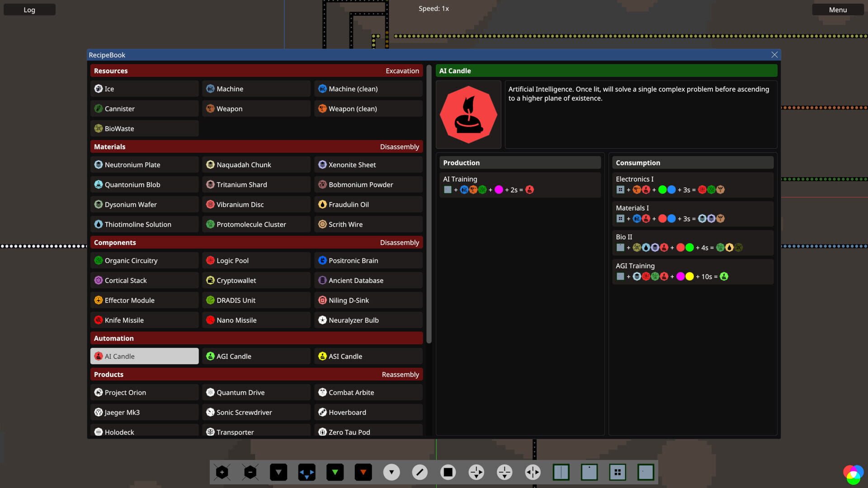Select the pencil drawing tool

point(420,472)
